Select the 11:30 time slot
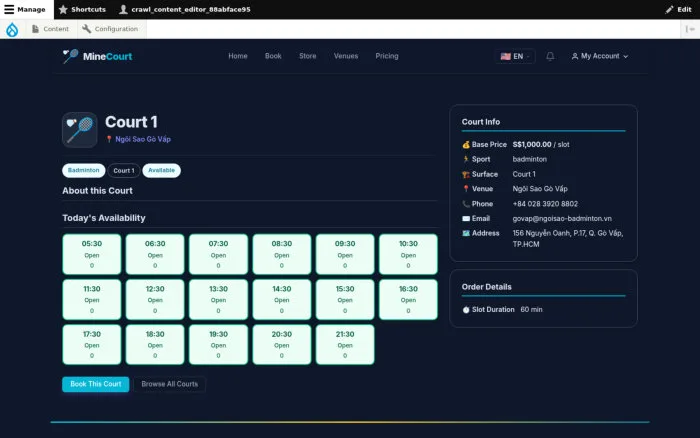700x438 pixels. point(92,299)
